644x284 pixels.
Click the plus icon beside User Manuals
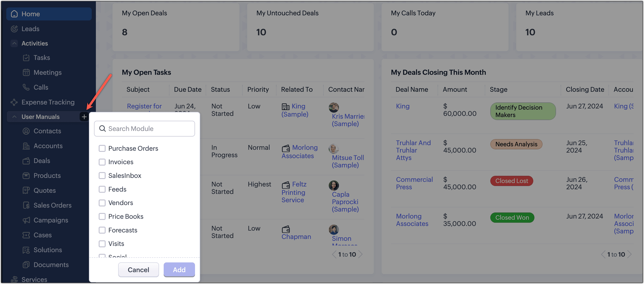[x=84, y=117]
